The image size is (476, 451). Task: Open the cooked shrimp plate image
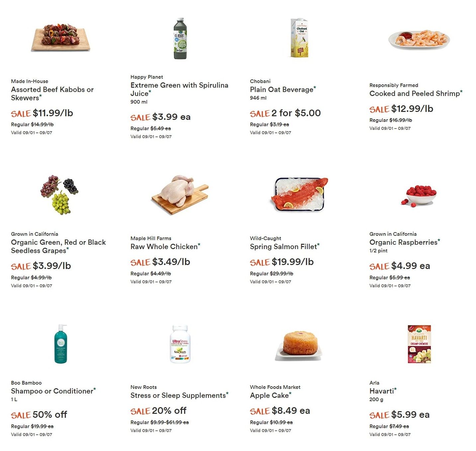pos(419,40)
